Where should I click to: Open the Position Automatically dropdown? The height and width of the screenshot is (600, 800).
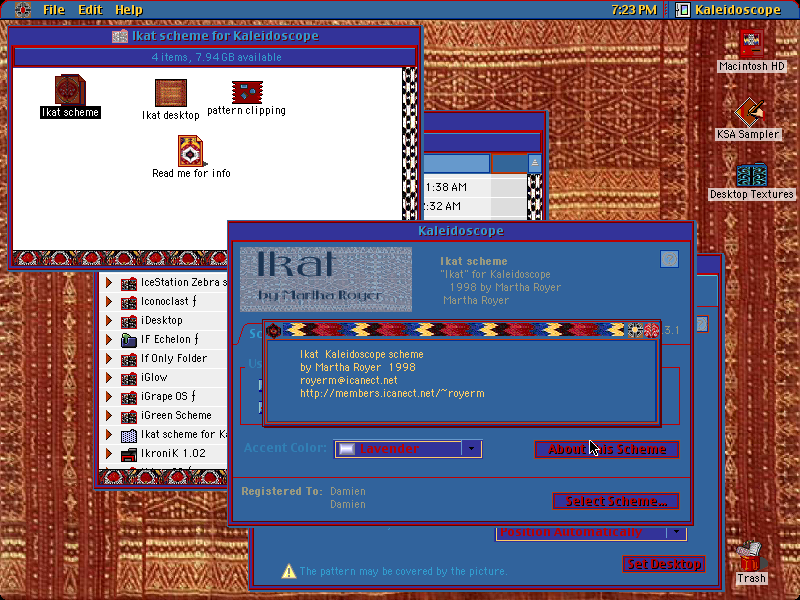tap(591, 533)
